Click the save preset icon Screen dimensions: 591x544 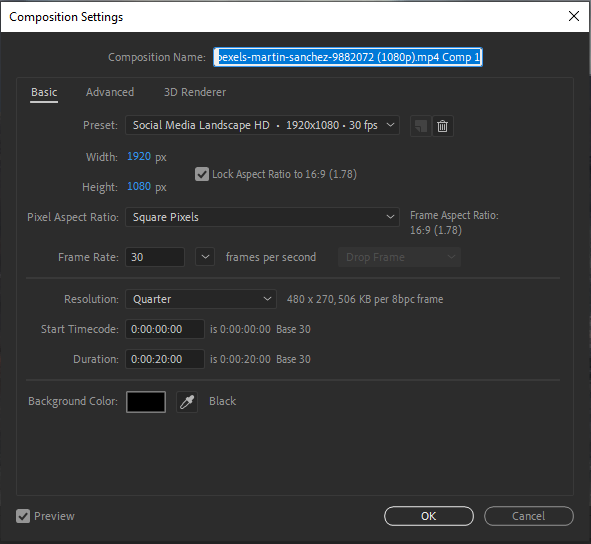pyautogui.click(x=421, y=126)
